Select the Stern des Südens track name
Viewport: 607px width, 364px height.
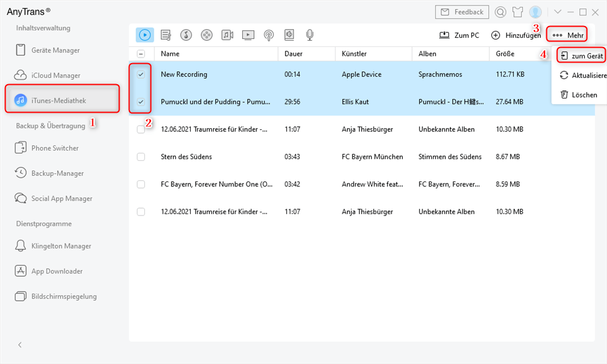pos(186,157)
